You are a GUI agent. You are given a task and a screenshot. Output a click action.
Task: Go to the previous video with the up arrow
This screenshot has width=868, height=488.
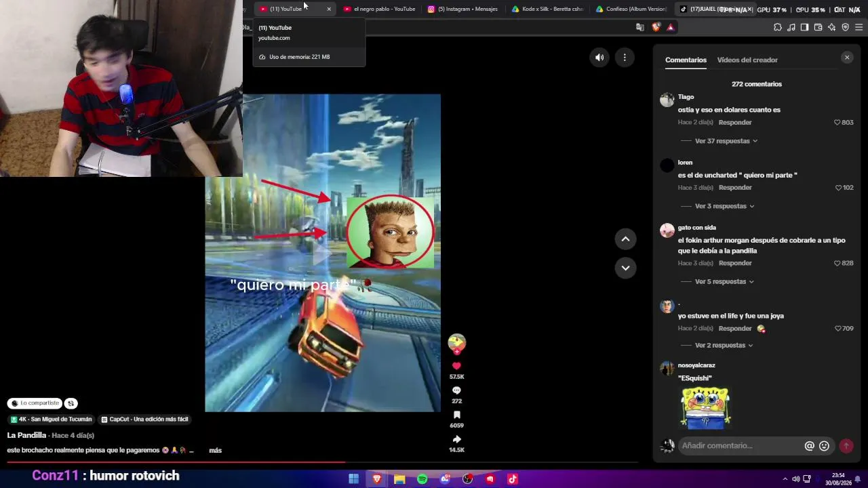pyautogui.click(x=625, y=239)
